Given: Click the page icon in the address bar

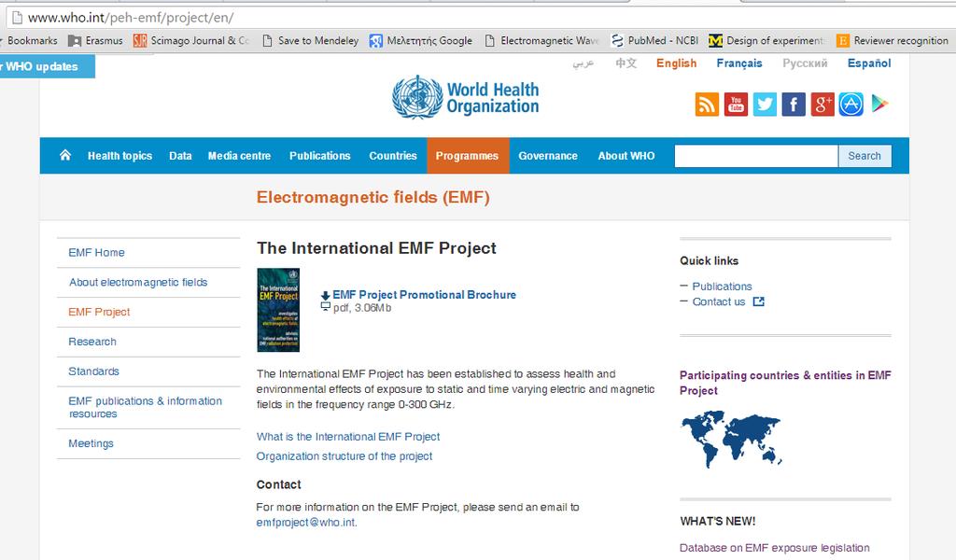Looking at the screenshot, I should pos(18,17).
